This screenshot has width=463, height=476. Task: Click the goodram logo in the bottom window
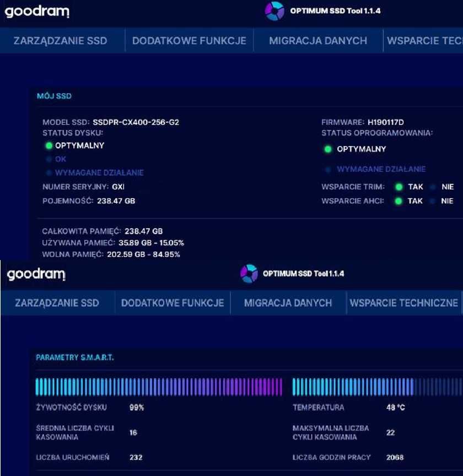pos(36,274)
